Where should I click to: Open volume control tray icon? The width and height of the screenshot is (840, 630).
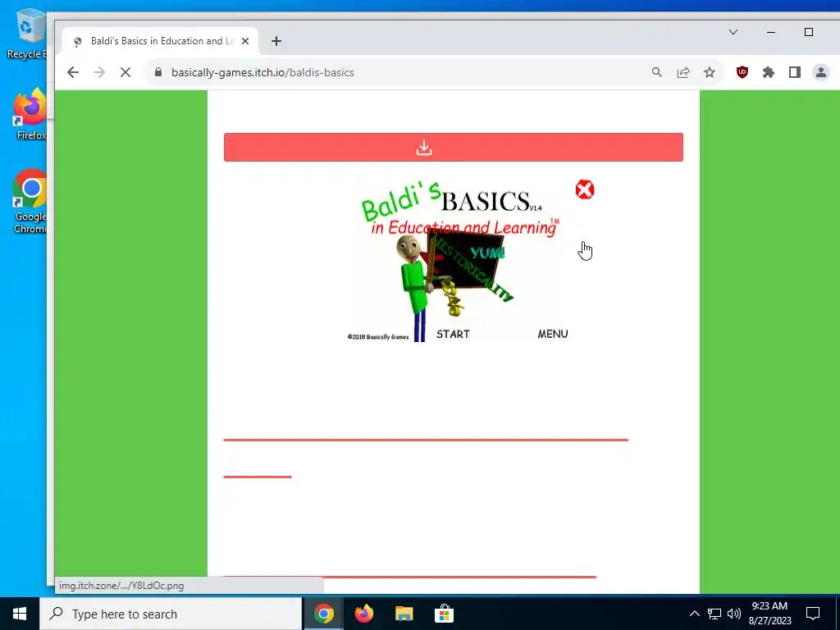[x=734, y=614]
